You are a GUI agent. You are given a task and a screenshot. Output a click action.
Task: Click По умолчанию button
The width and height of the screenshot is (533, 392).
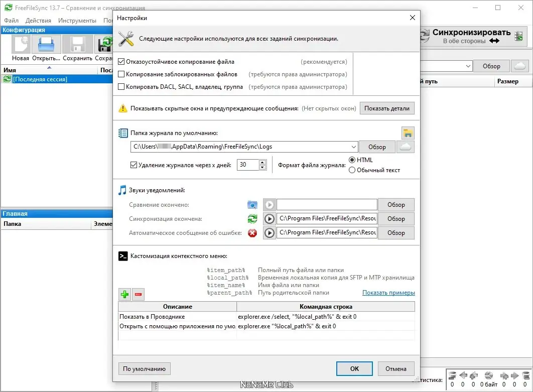click(144, 368)
